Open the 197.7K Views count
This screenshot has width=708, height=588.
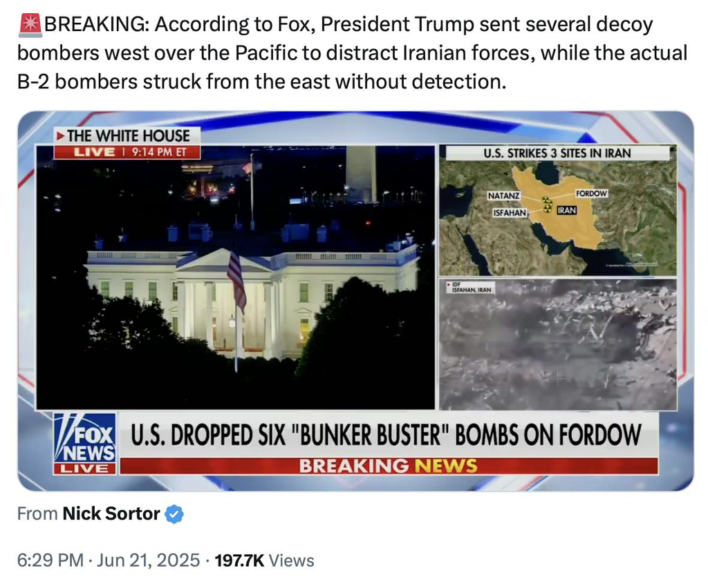click(x=264, y=560)
